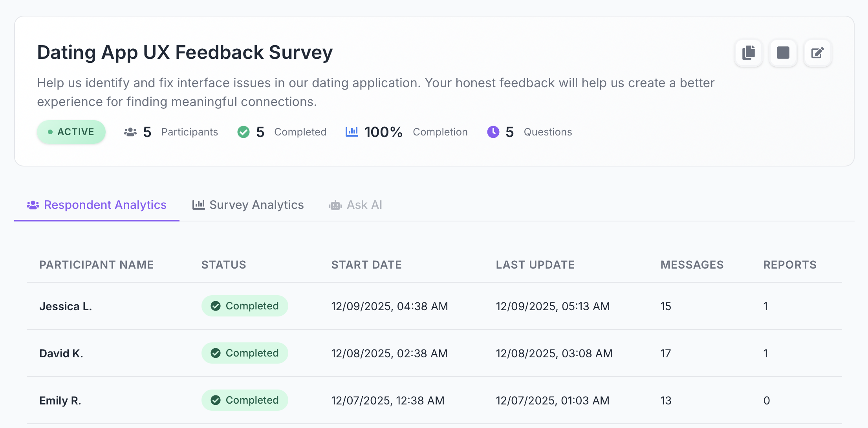Click Emily R.'s Completed status badge
Screen dimensions: 868x428
click(245, 400)
